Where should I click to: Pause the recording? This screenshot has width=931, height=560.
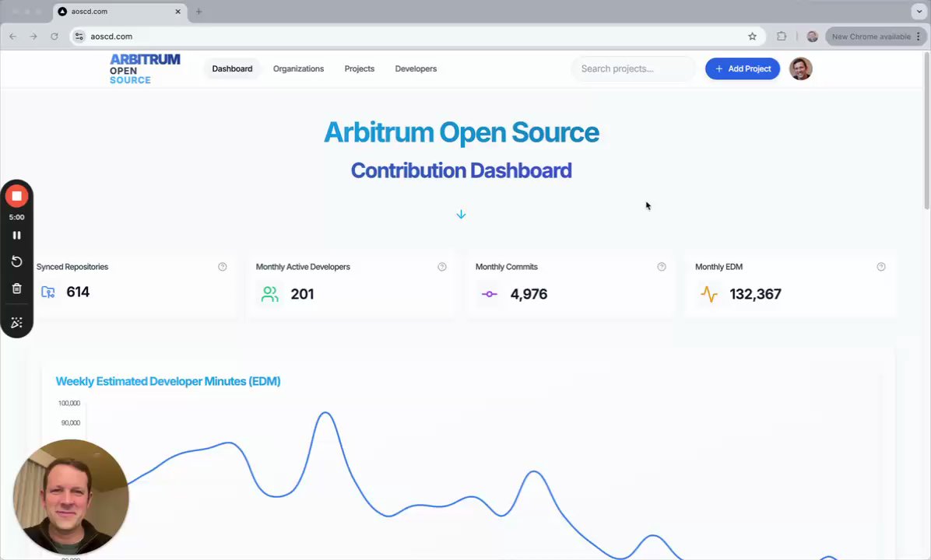coord(16,236)
